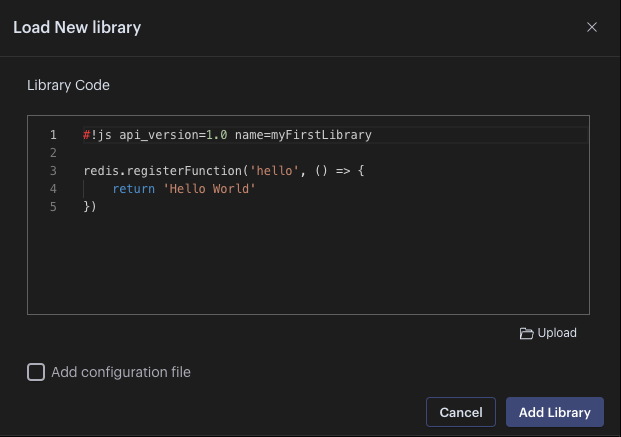Viewport: 621px width, 437px height.
Task: Enable the Add configuration file checkbox
Action: [36, 372]
